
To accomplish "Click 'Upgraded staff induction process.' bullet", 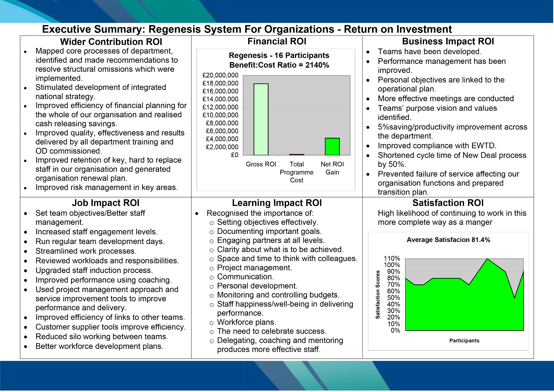I will (94, 270).
